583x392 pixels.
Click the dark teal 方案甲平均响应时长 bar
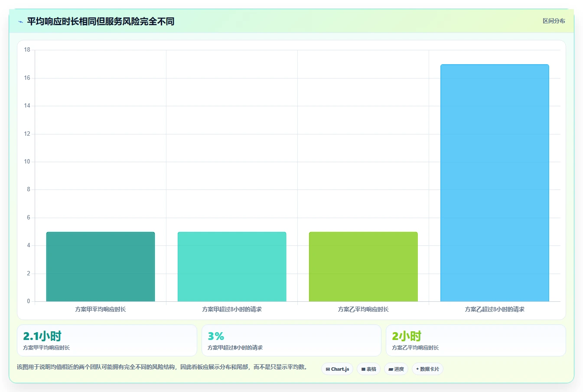[101, 267]
